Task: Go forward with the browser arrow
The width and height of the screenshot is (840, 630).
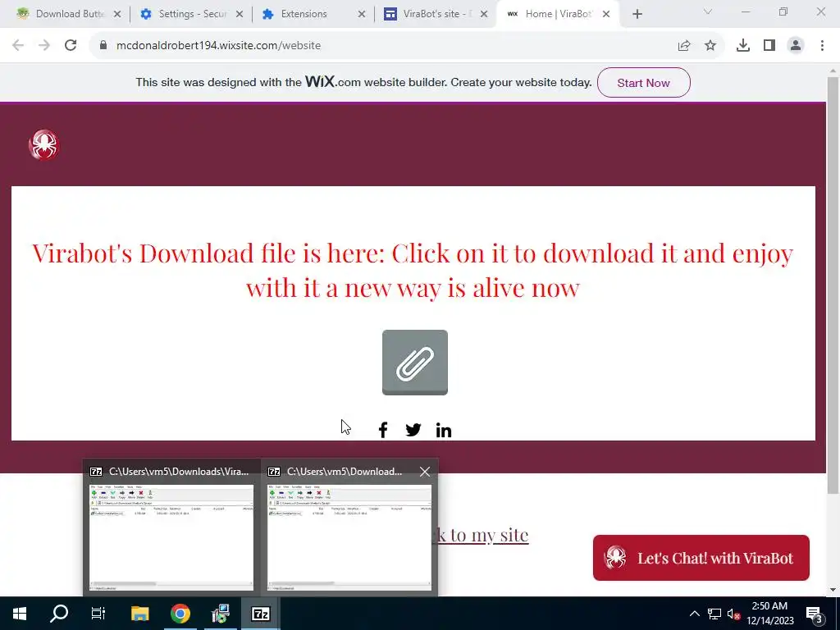Action: tap(44, 46)
